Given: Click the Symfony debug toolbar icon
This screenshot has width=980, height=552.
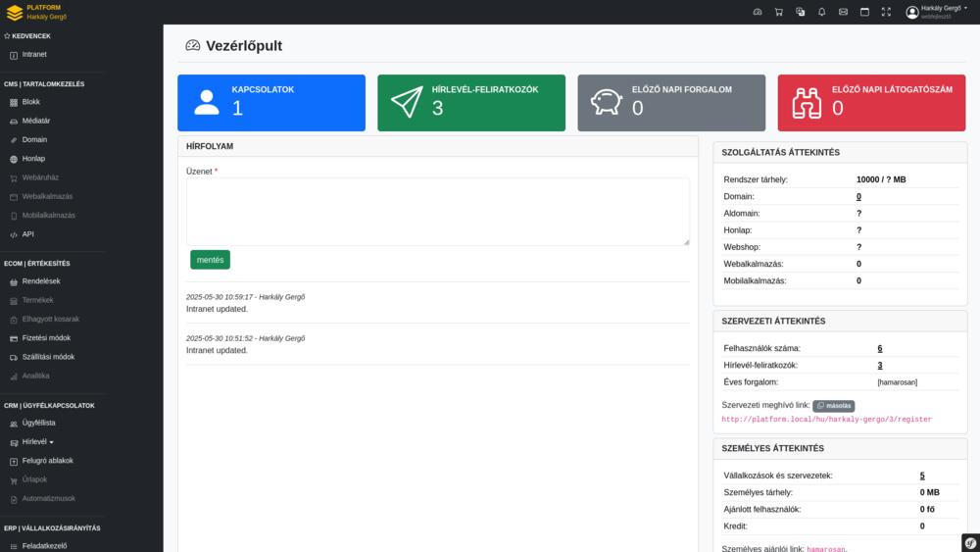Looking at the screenshot, I should click(970, 542).
